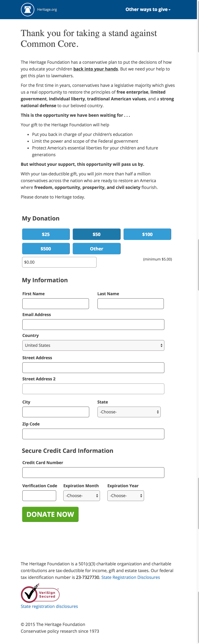This screenshot has height=644, width=199.
Task: Choose the $50 donation amount
Action: click(96, 234)
